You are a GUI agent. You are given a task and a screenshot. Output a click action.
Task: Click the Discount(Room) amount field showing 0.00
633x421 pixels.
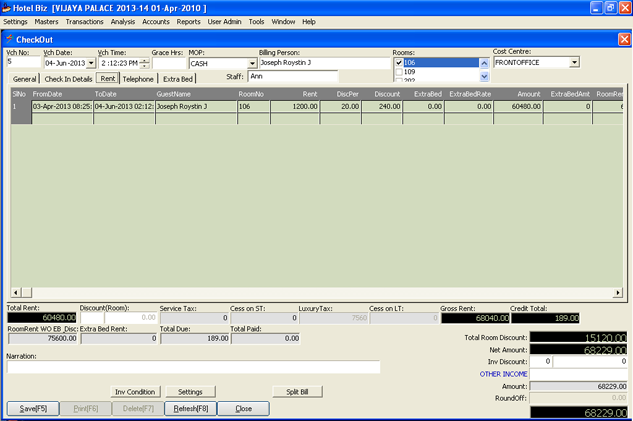pos(131,318)
